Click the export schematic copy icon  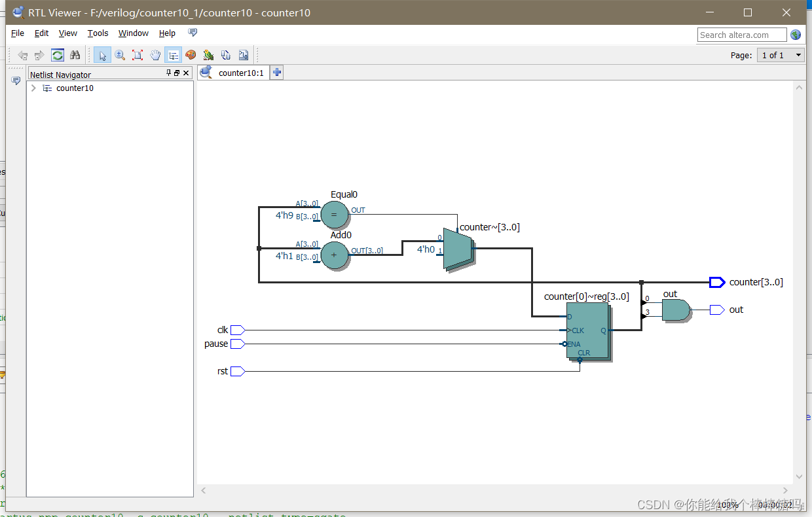tap(226, 55)
